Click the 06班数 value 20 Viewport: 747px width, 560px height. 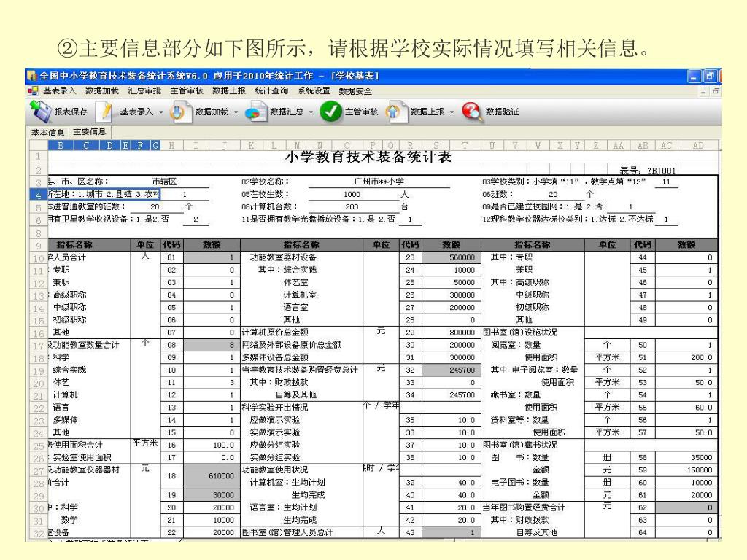pyautogui.click(x=553, y=194)
